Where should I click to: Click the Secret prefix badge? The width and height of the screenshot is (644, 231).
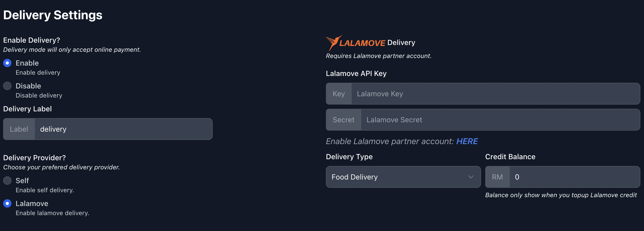tap(343, 120)
